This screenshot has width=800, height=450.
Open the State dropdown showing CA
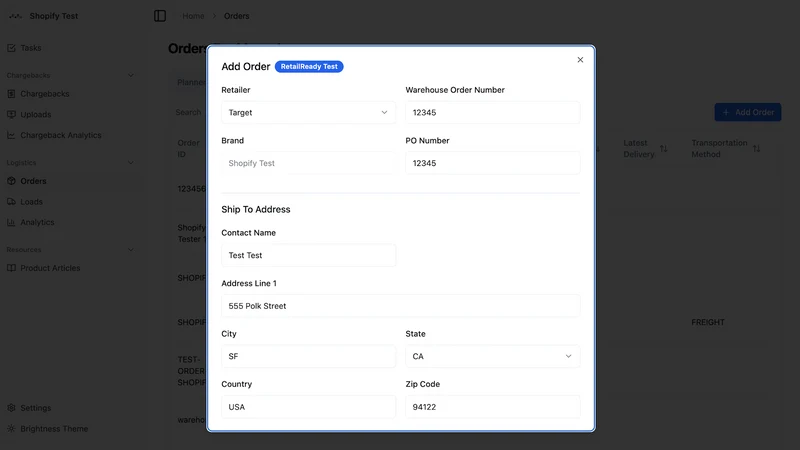(492, 356)
